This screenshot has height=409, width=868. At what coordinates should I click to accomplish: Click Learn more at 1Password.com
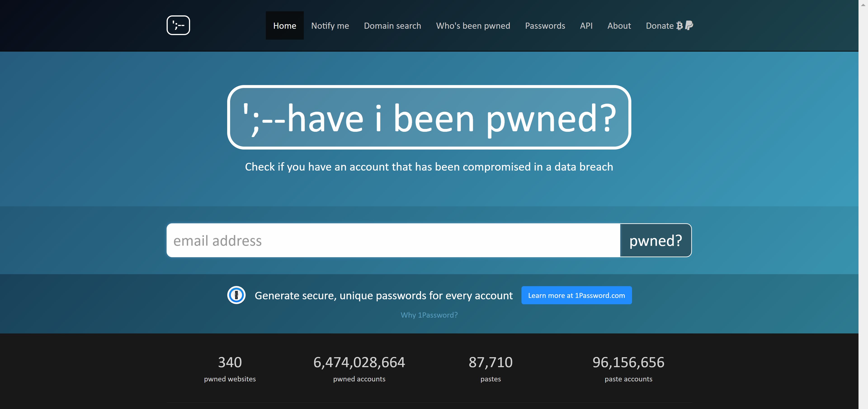577,295
